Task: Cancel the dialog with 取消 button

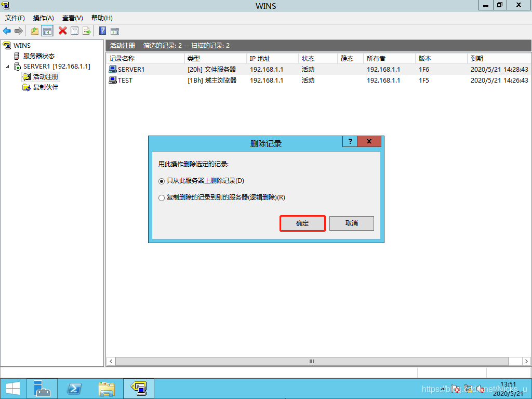Action: point(352,223)
